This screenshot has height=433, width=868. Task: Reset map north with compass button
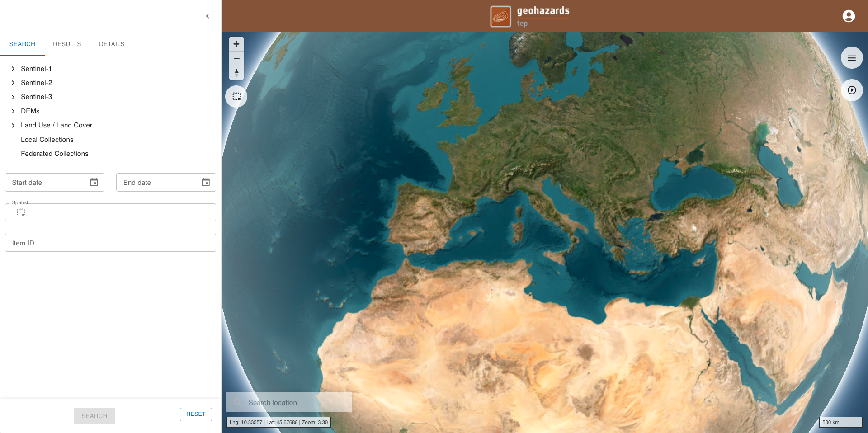coord(236,73)
